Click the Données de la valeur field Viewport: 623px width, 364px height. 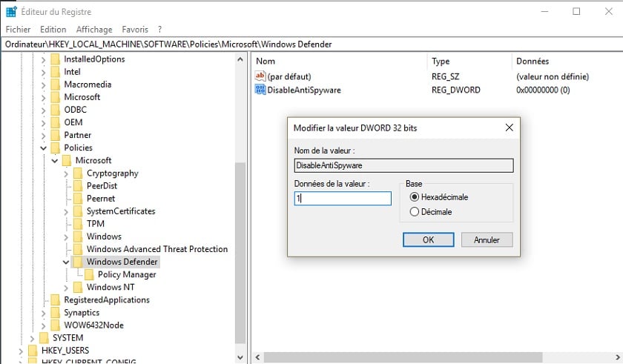(343, 199)
